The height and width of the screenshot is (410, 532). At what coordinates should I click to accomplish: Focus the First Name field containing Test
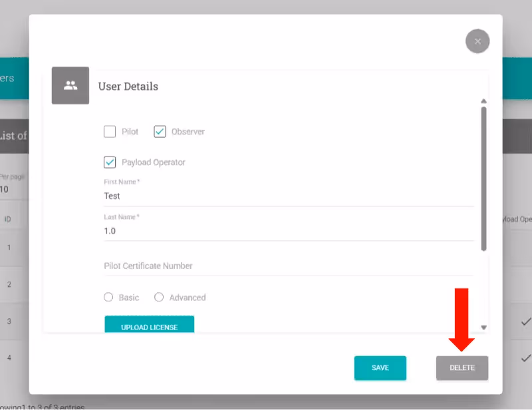288,196
